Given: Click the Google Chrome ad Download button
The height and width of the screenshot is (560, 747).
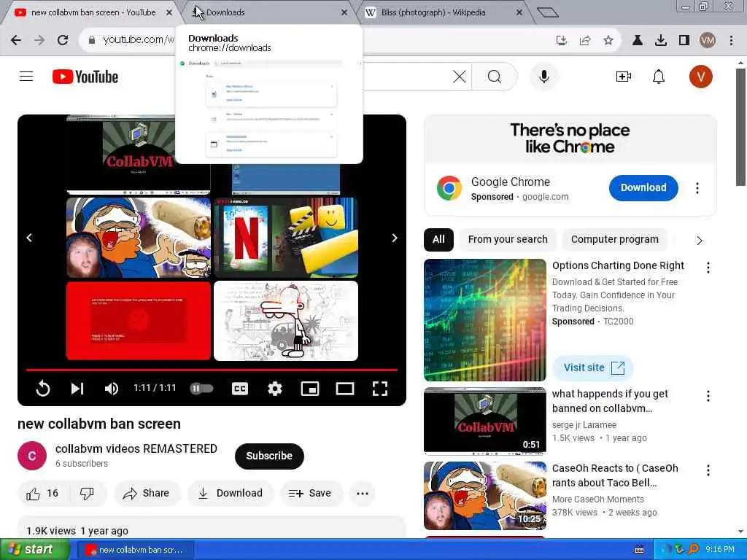Looking at the screenshot, I should pos(643,187).
